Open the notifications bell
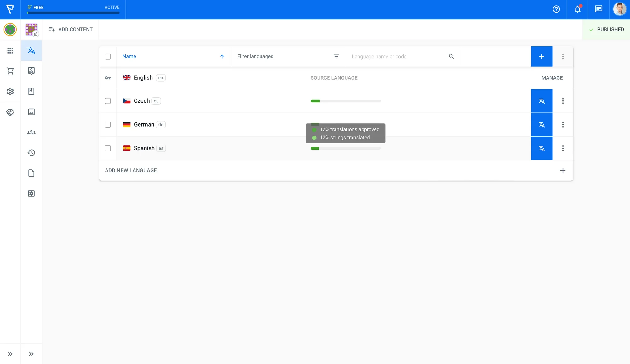Viewport: 630px width, 364px height. 577,9
